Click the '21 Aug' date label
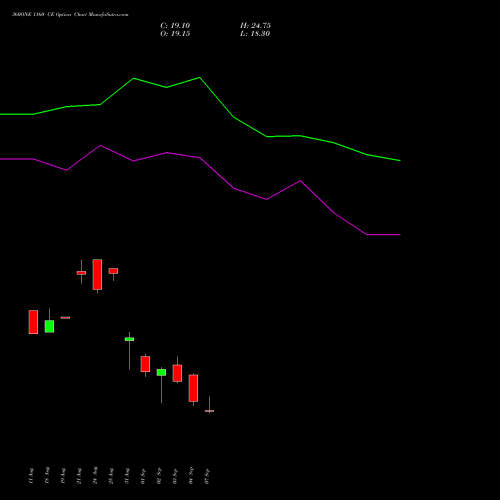The height and width of the screenshot is (500, 500). point(79,476)
